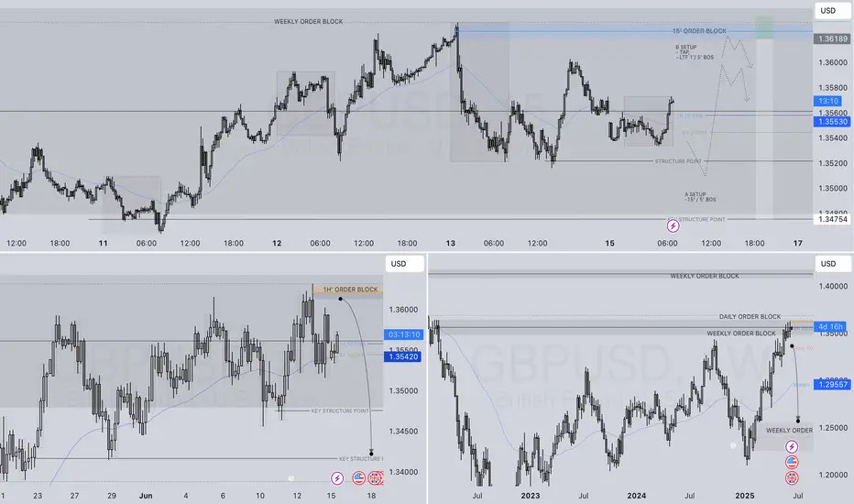Select the WEEKLY ORDER label near 1.25000
Image resolution: width=854 pixels, height=504 pixels.
pos(789,431)
